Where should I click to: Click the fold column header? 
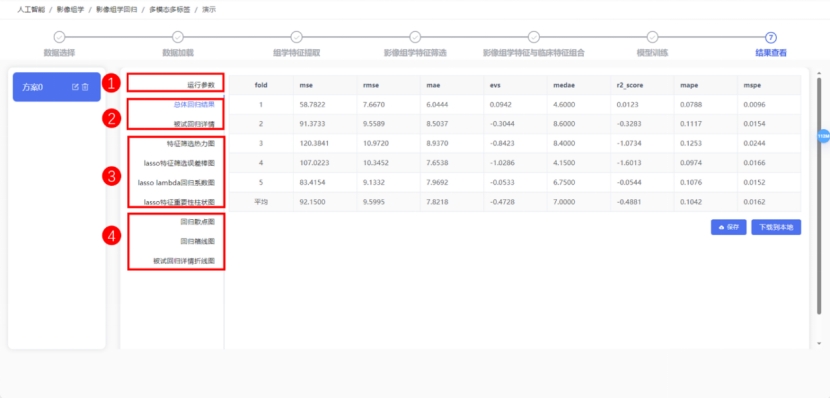coord(261,85)
